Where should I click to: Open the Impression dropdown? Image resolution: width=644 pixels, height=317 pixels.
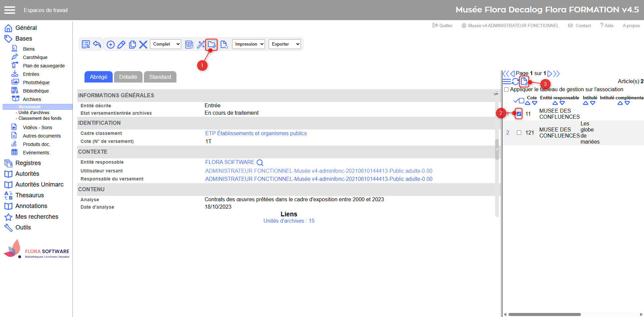point(249,44)
